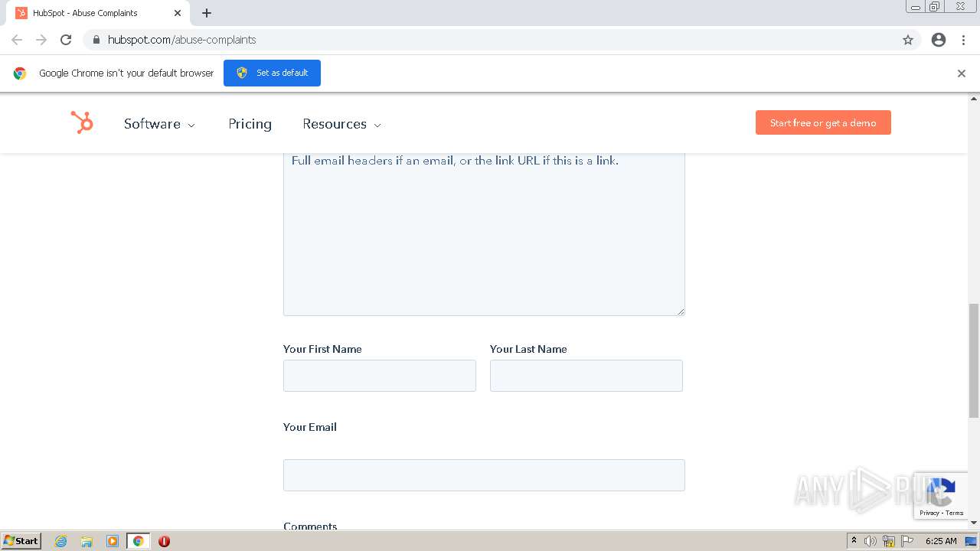This screenshot has width=980, height=551.
Task: Show hidden tray icons arrow
Action: pyautogui.click(x=854, y=541)
